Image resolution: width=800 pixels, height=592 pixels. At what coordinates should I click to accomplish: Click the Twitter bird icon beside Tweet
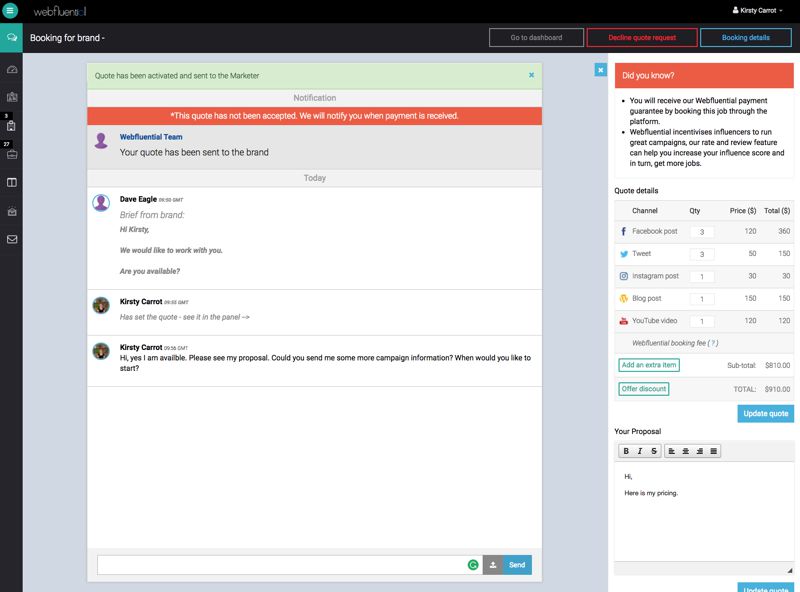[623, 254]
